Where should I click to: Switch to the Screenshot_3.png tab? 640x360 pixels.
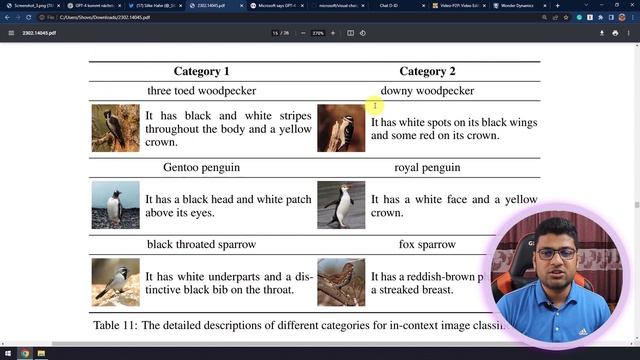pos(32,6)
